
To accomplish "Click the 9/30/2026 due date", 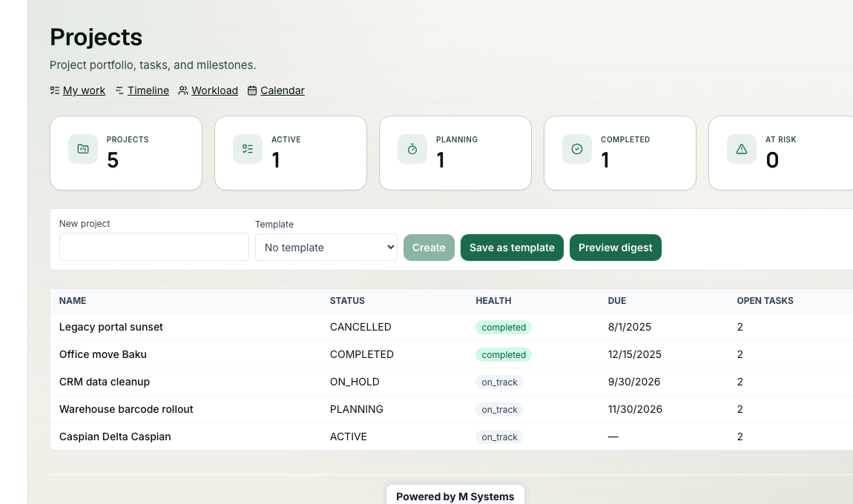I will point(633,382).
